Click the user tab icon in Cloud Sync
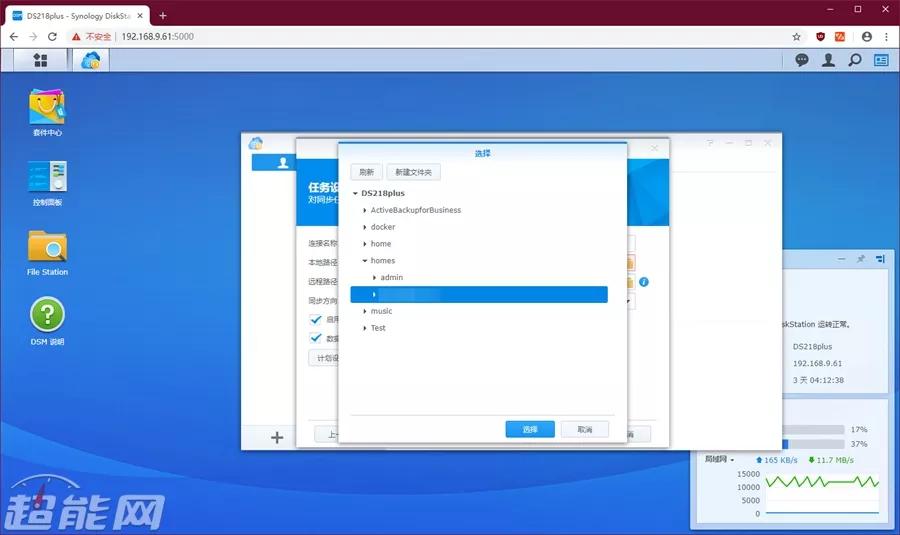Viewport: 900px width, 535px height. pyautogui.click(x=282, y=163)
